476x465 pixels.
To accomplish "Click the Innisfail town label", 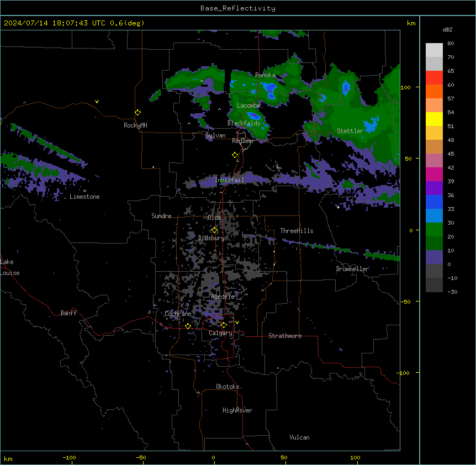I will pos(229,180).
